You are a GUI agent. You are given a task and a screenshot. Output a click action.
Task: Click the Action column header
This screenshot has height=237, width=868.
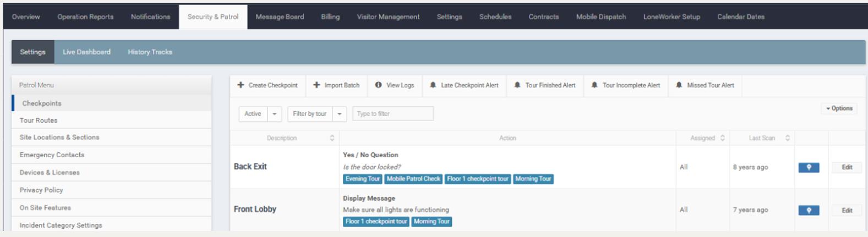click(x=507, y=138)
